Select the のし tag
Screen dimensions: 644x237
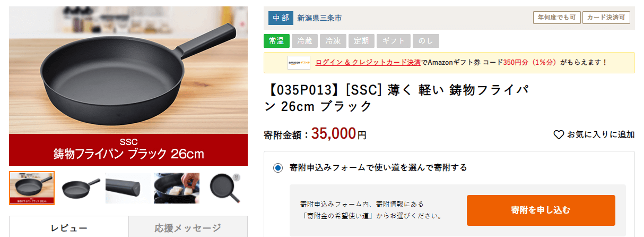427,41
